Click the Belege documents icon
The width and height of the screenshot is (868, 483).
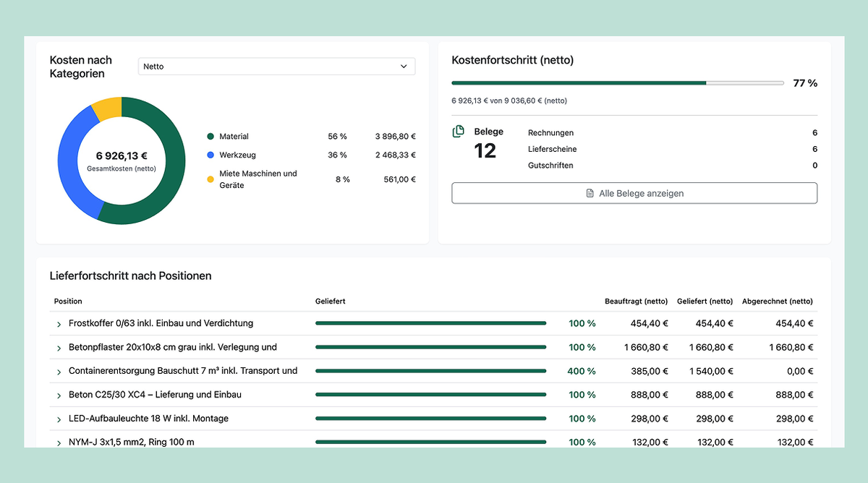[458, 132]
